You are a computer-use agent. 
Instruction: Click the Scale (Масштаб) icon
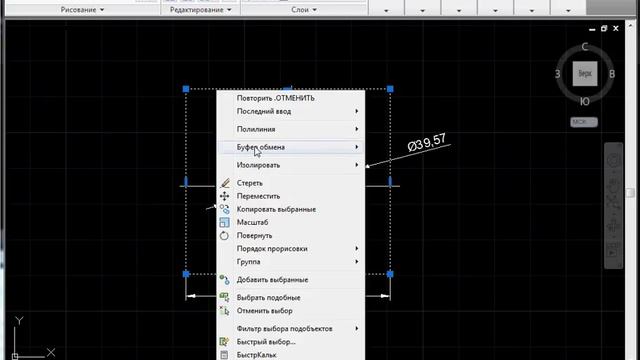click(x=224, y=222)
